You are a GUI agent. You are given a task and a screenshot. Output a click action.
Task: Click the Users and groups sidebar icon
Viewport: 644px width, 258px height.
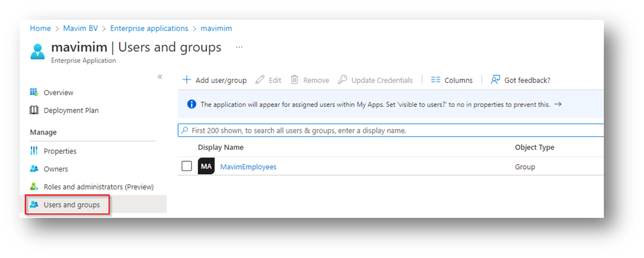(x=34, y=204)
